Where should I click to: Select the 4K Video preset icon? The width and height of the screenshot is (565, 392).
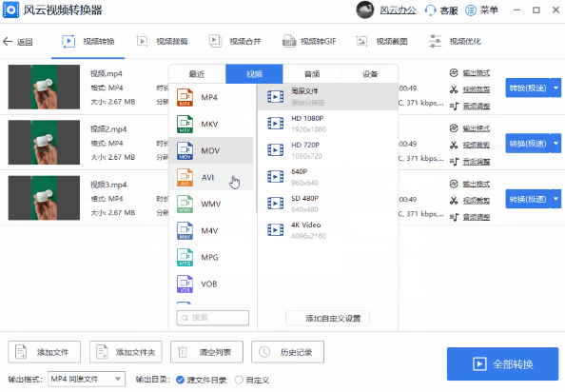point(276,230)
